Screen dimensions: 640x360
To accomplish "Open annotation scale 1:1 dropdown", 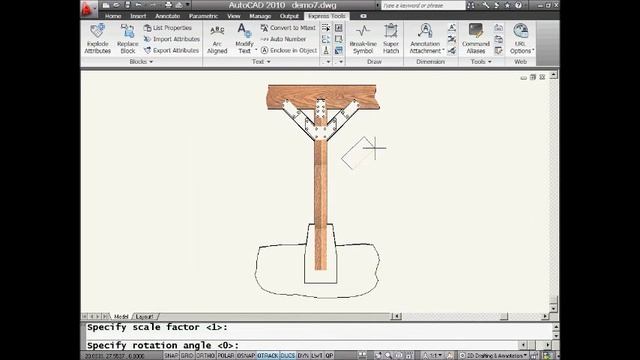I will point(434,356).
